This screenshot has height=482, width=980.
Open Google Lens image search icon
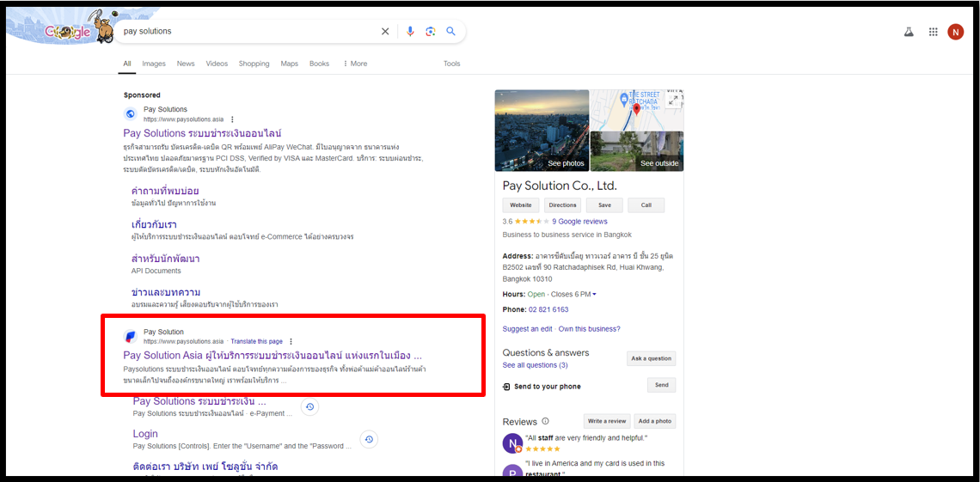[431, 32]
